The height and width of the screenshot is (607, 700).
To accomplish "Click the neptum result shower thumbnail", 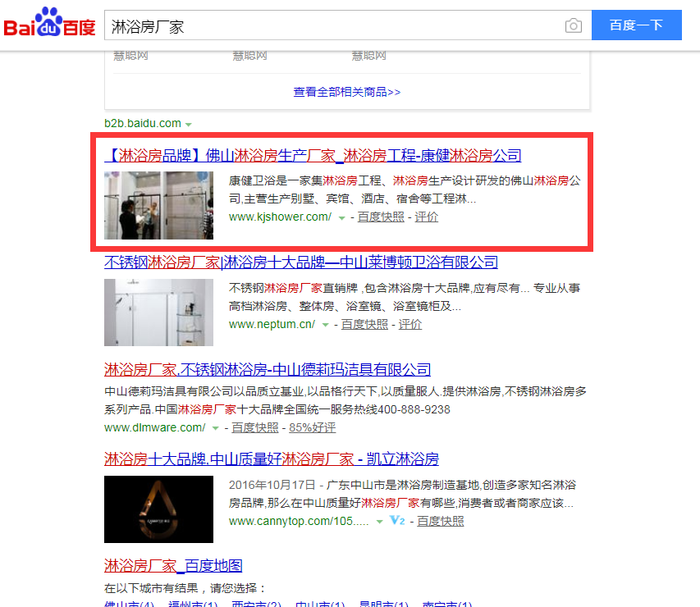I will pyautogui.click(x=158, y=313).
